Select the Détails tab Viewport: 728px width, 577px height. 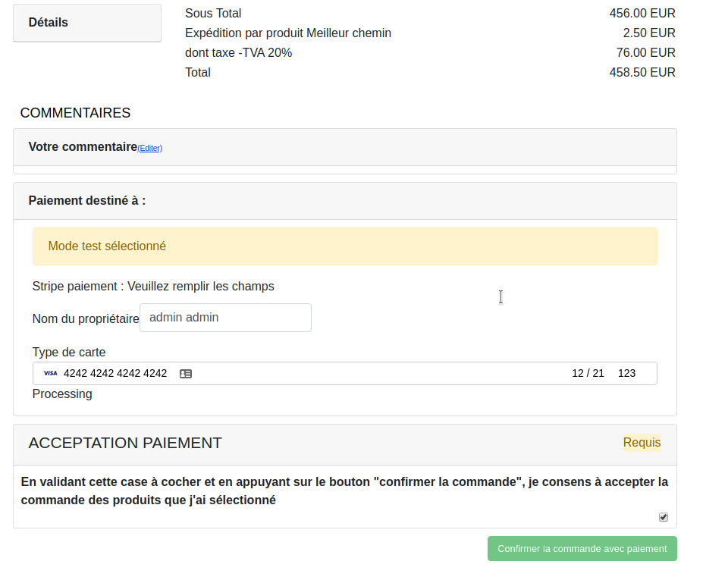click(87, 23)
